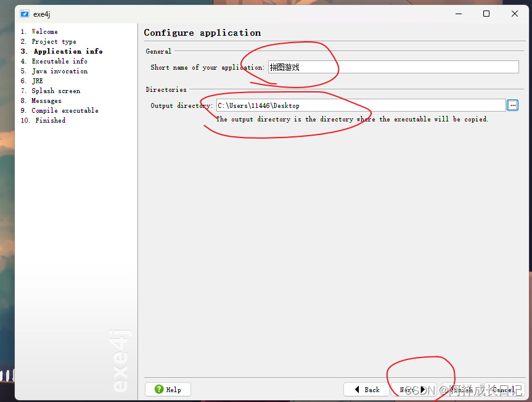Screen dimensions: 532x402
Task: Go to Executable info step
Action: 59,61
